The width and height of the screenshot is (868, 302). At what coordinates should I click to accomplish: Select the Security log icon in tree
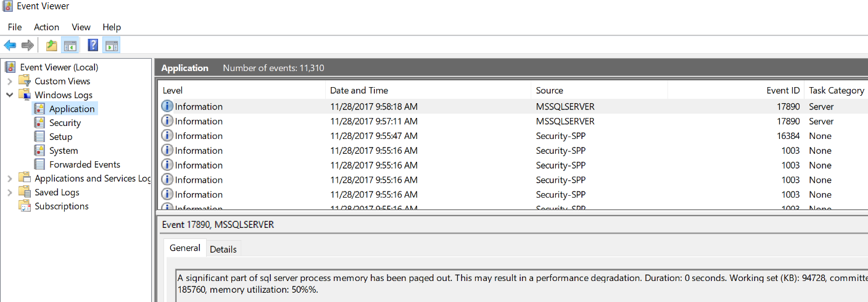(x=39, y=123)
